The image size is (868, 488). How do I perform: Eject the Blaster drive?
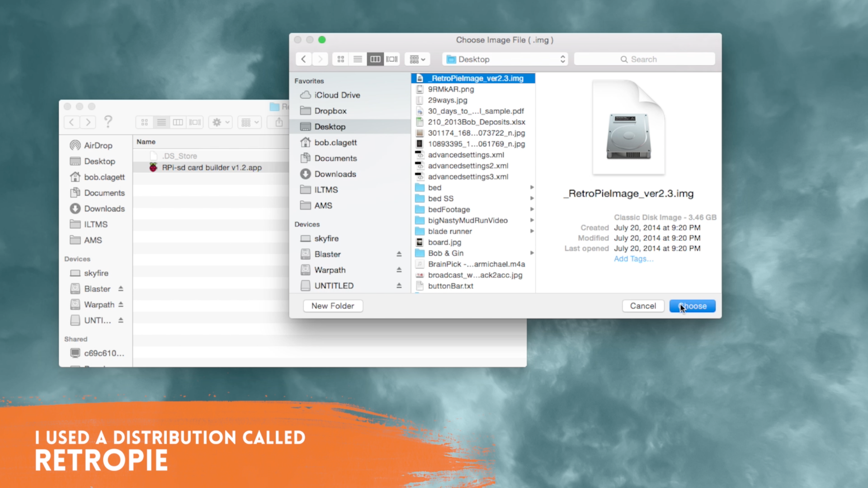[399, 254]
